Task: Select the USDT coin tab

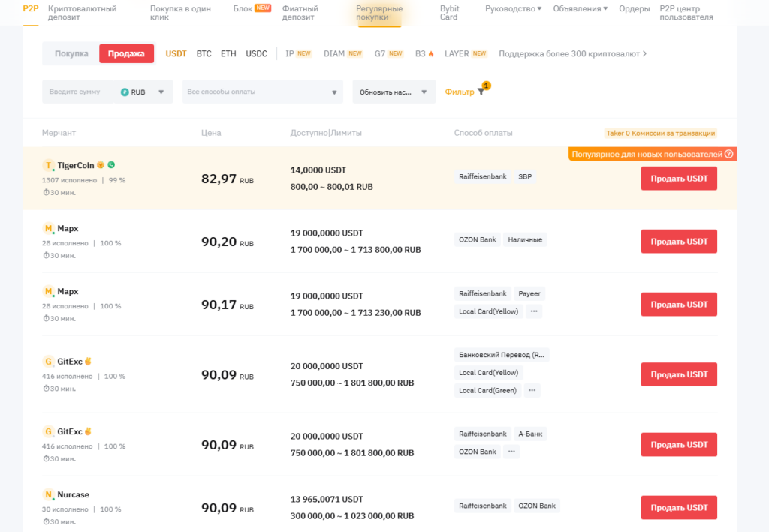Action: 176,53
